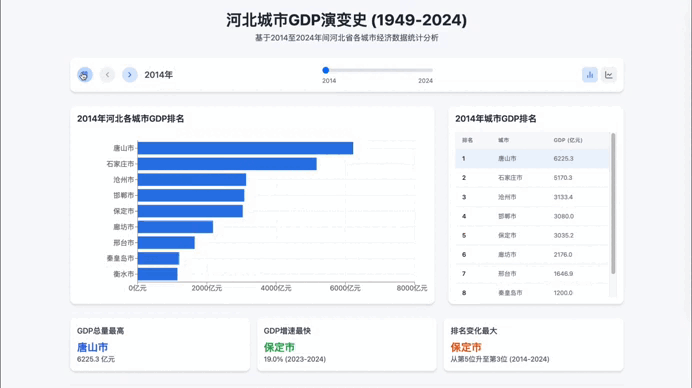
Task: Go to the previous year
Action: (x=107, y=75)
